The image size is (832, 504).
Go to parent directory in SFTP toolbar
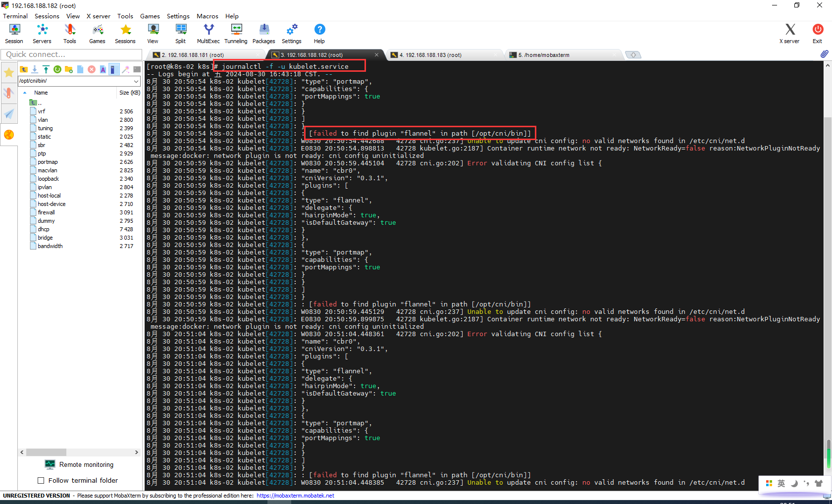[x=24, y=69]
